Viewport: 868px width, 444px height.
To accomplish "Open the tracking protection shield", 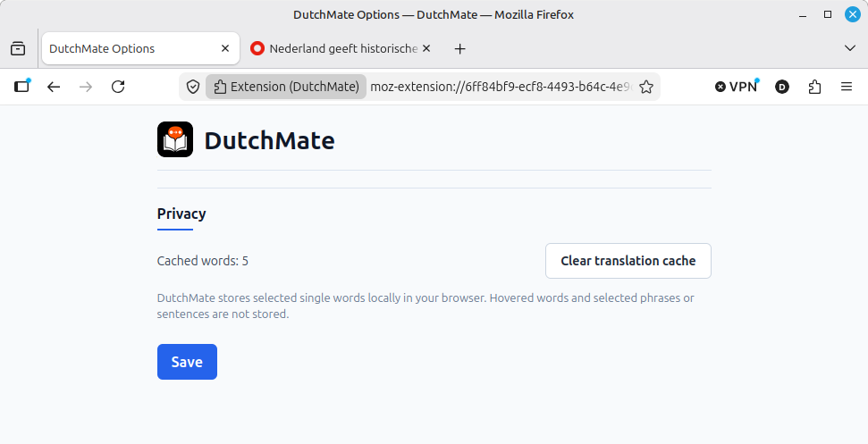I will tap(193, 87).
